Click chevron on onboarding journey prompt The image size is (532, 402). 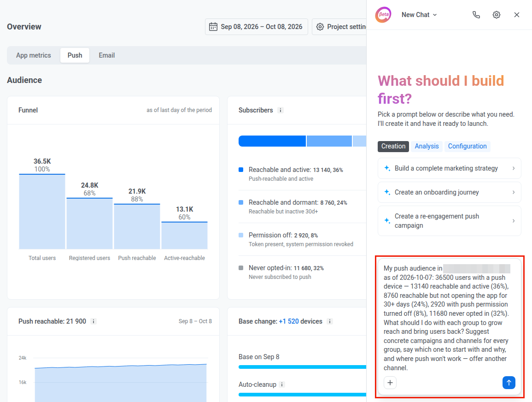tap(513, 192)
